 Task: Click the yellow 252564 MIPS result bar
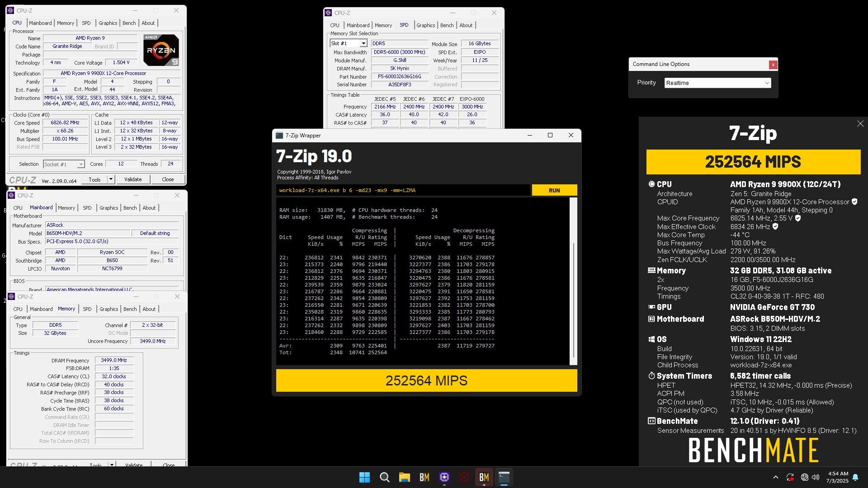426,380
